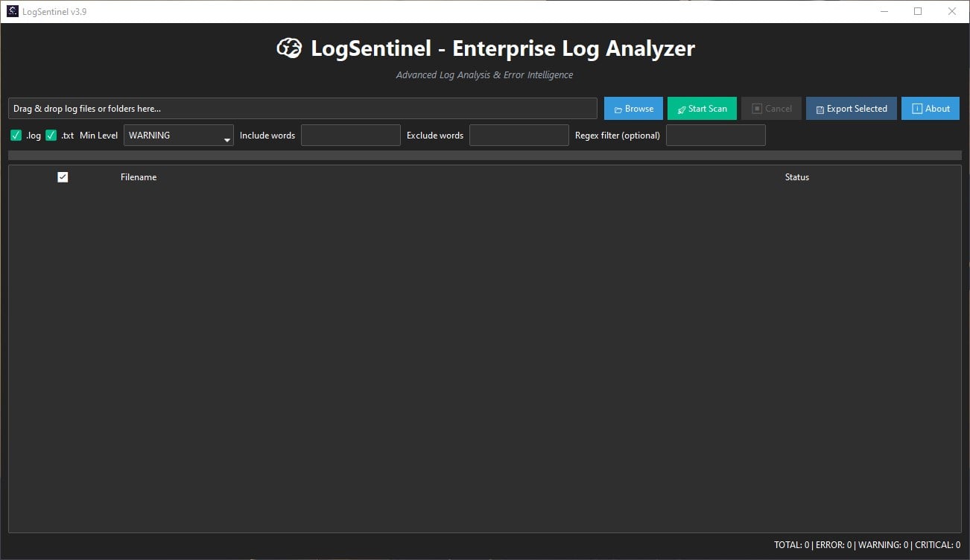The width and height of the screenshot is (970, 560).
Task: Click the brain logo next to the app title
Action: (290, 48)
